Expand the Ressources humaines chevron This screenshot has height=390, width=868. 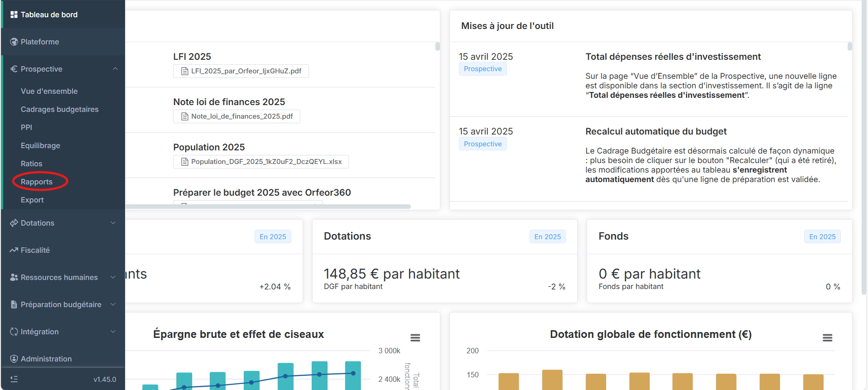click(x=113, y=277)
